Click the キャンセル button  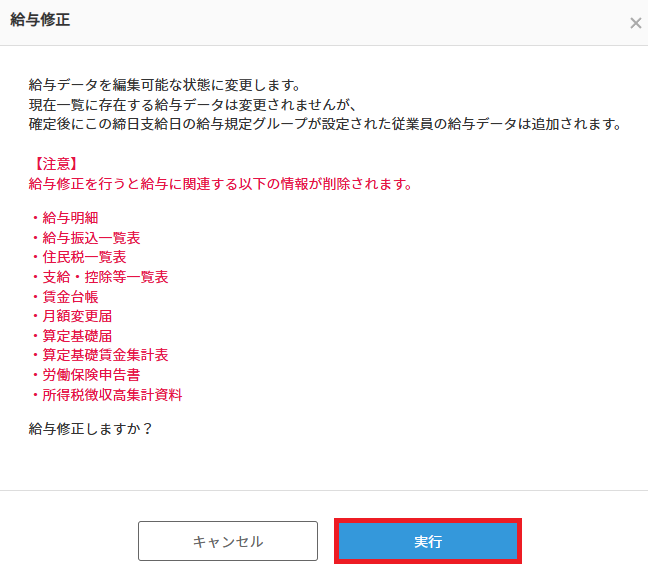228,541
